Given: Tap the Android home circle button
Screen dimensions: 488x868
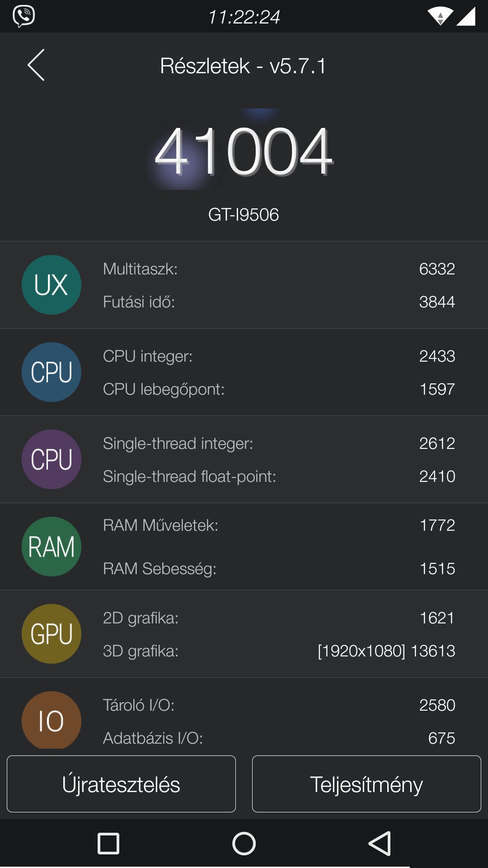Looking at the screenshot, I should point(244,844).
